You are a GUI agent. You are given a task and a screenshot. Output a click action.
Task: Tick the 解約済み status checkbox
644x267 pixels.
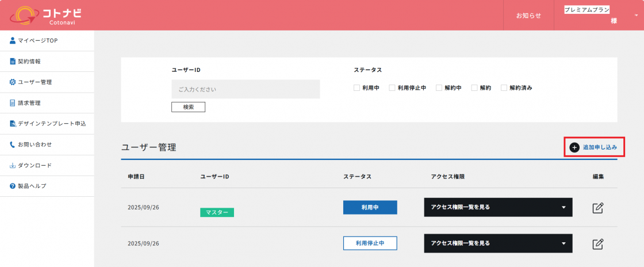504,88
